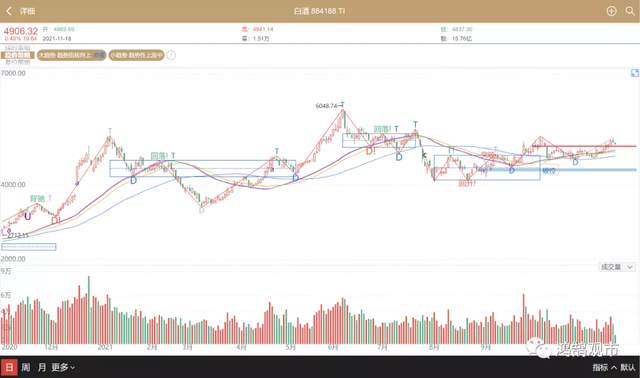Select the 默认 setting
The image size is (640, 378).
pyautogui.click(x=628, y=367)
